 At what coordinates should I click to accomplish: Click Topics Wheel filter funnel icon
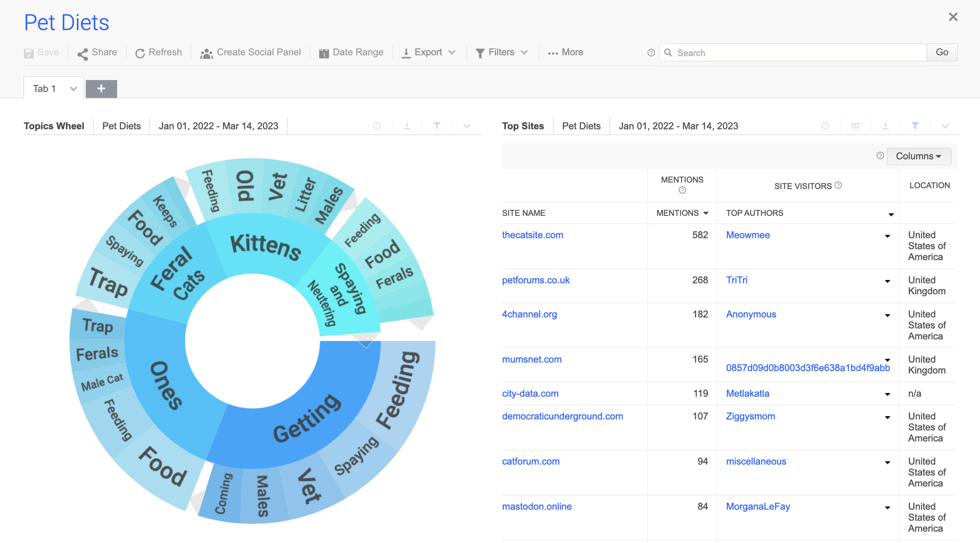(437, 126)
